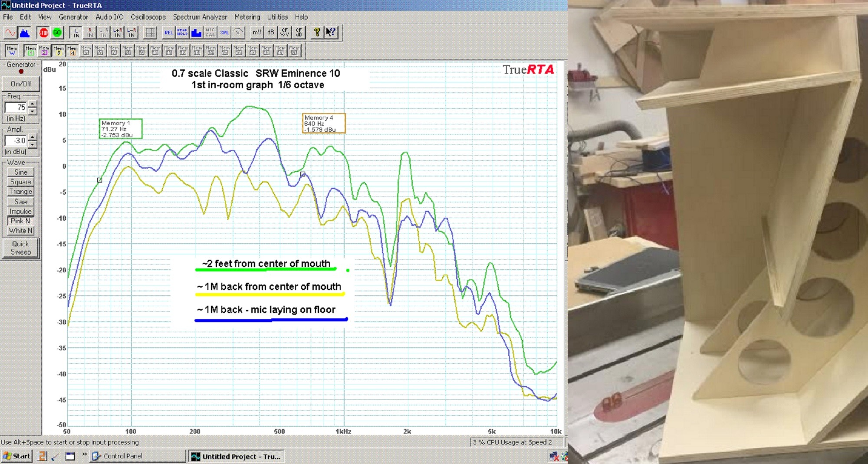
Task: Select the White N noise option
Action: click(x=20, y=231)
